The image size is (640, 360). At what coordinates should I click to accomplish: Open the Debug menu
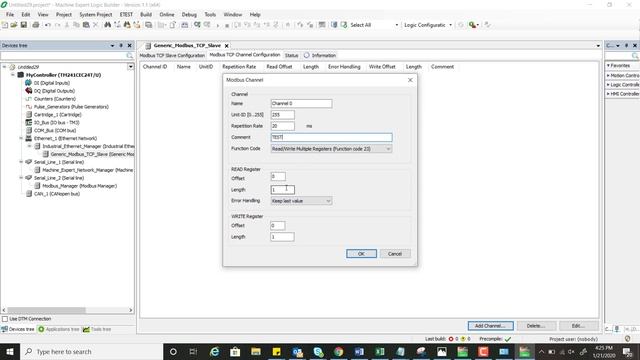click(189, 14)
